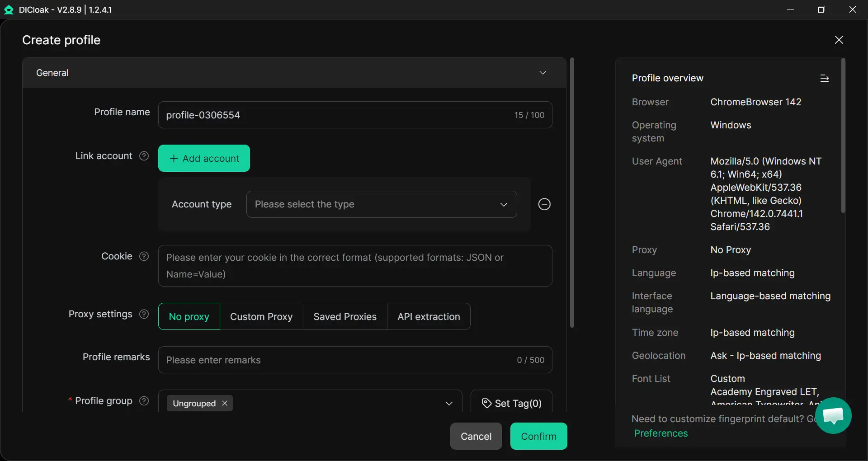Open the Preferences link
This screenshot has width=868, height=461.
coord(660,433)
